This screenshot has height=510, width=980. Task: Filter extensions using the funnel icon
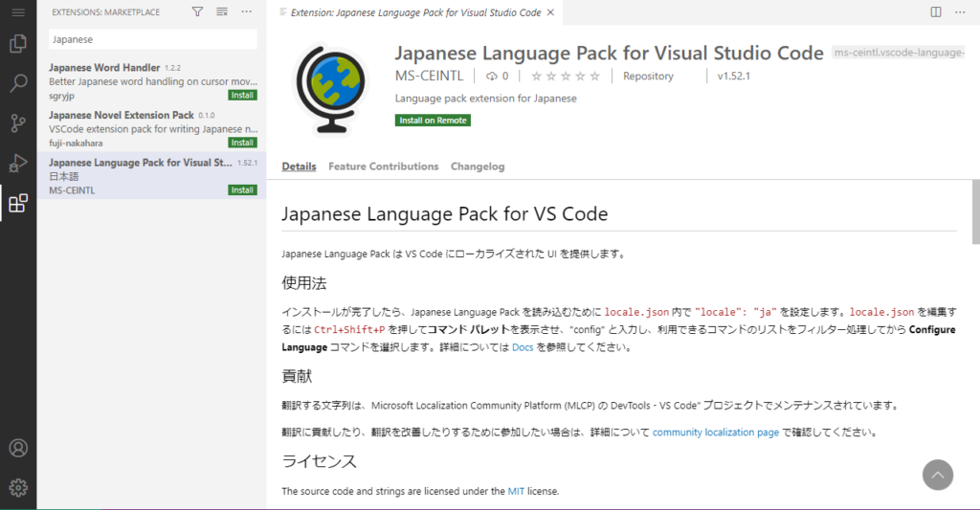point(197,12)
